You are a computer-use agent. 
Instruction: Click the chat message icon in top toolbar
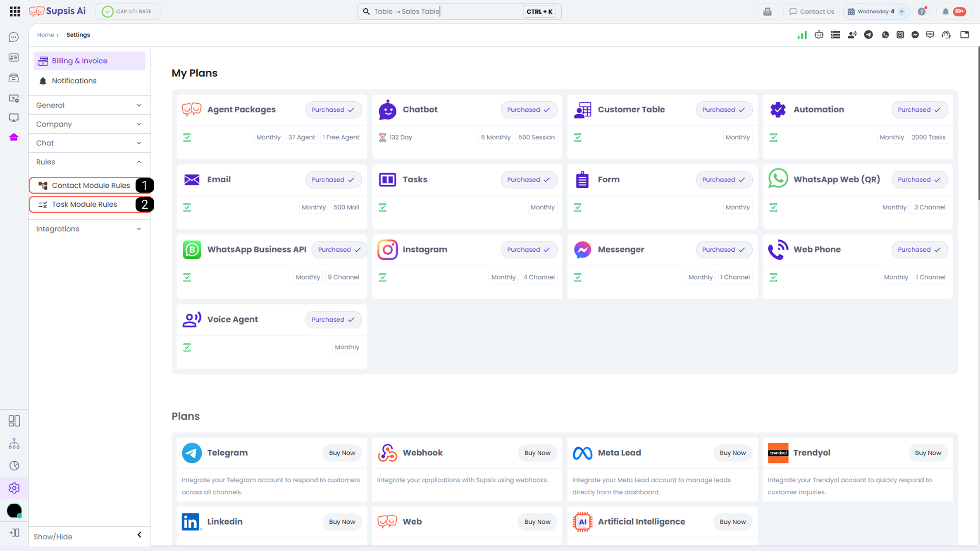pyautogui.click(x=930, y=35)
